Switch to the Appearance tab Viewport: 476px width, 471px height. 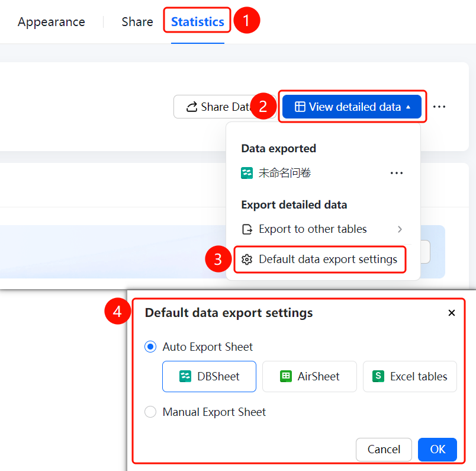coord(52,22)
